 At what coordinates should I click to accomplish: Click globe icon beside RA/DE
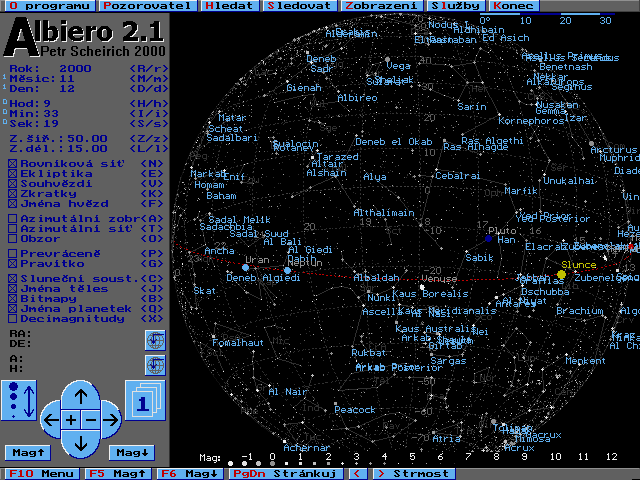[x=155, y=340]
